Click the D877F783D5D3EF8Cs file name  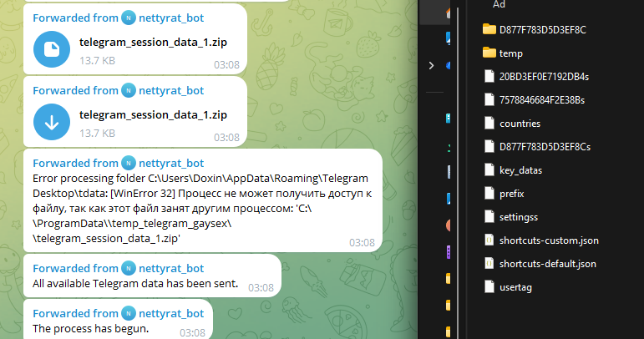click(545, 147)
